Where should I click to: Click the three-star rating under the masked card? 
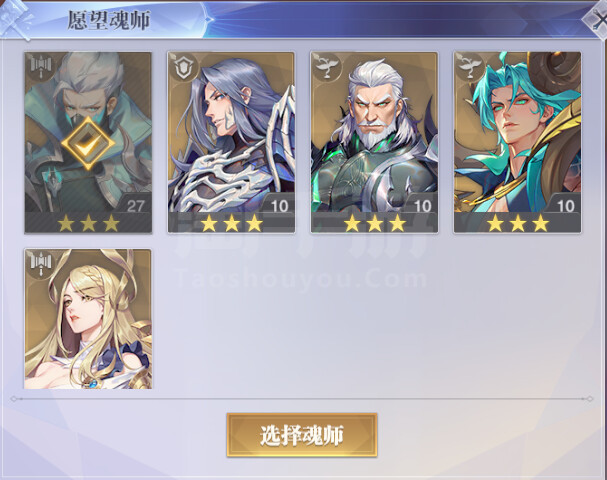coord(88,223)
